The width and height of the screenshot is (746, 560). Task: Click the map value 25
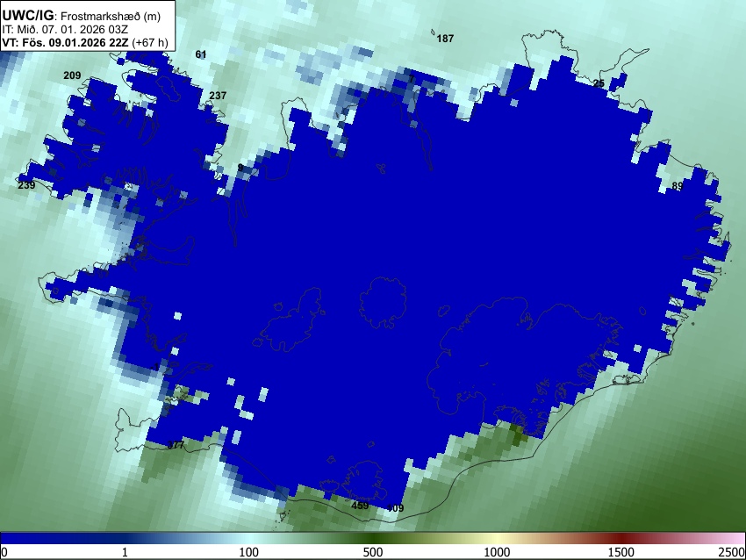pos(599,83)
